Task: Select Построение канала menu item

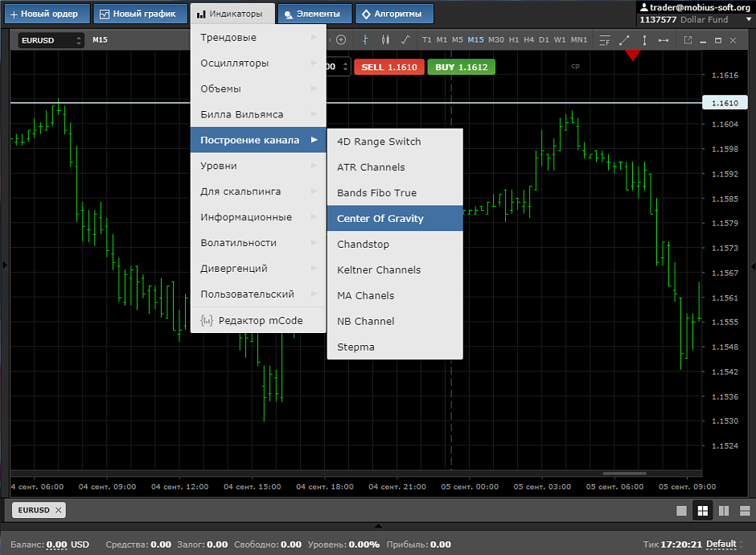Action: [x=258, y=140]
